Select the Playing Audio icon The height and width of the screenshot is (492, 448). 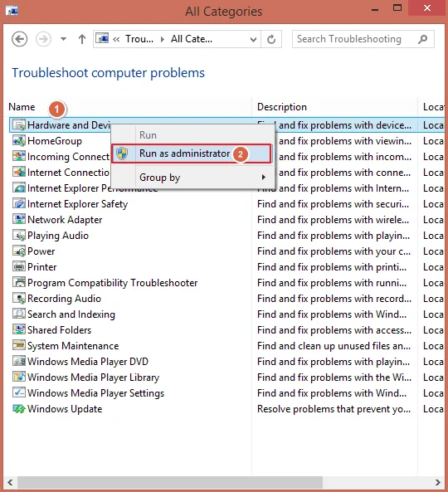pyautogui.click(x=19, y=236)
